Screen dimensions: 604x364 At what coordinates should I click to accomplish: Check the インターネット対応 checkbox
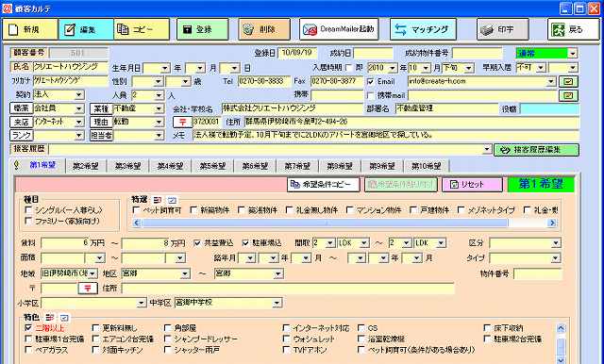(x=286, y=328)
